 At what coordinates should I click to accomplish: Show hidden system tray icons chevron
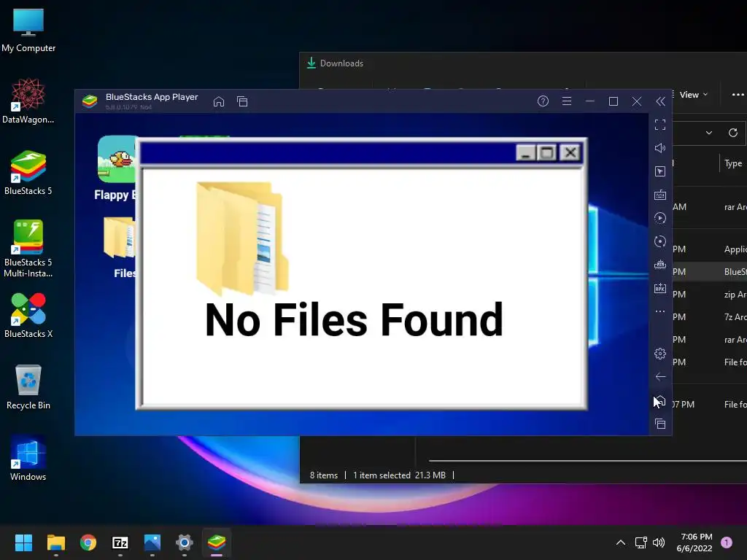(x=620, y=542)
